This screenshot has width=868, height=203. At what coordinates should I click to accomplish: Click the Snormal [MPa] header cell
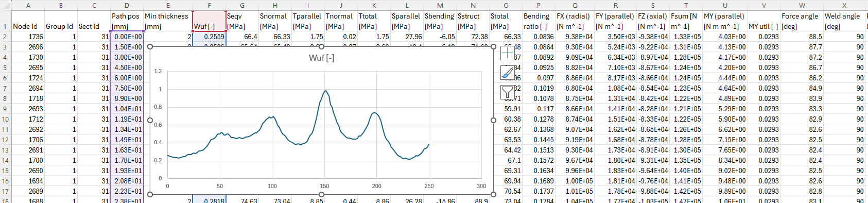[x=275, y=21]
